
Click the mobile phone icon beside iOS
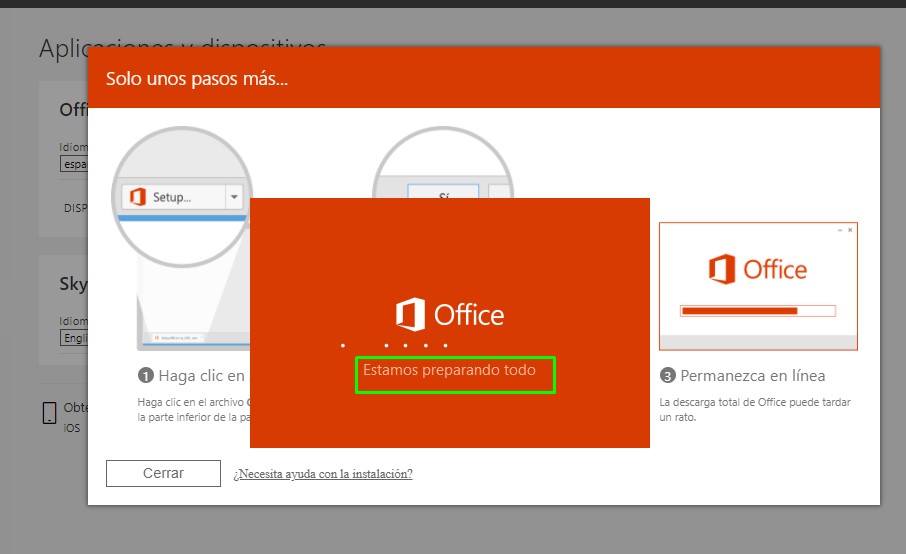(50, 414)
